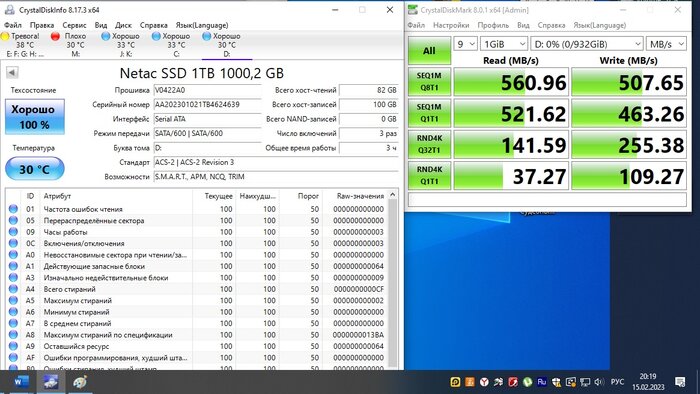This screenshot has height=394, width=700.
Task: Open the test count dropdown showing 9
Action: (x=466, y=44)
